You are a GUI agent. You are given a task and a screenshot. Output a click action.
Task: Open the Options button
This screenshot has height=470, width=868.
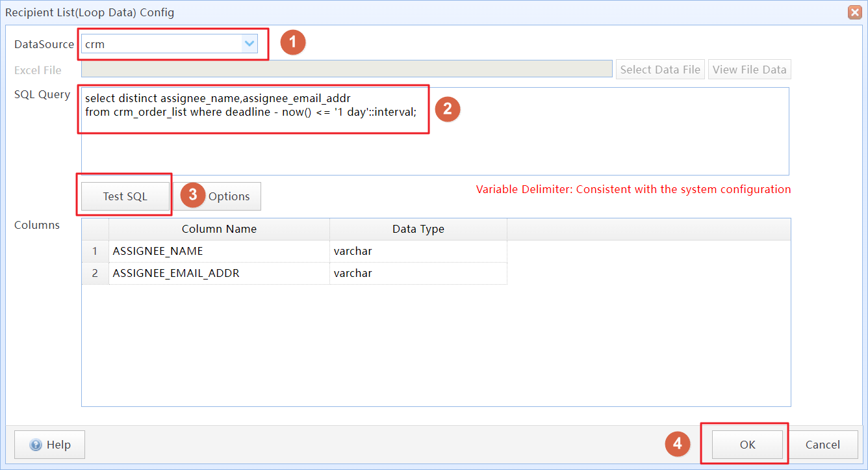click(x=218, y=196)
